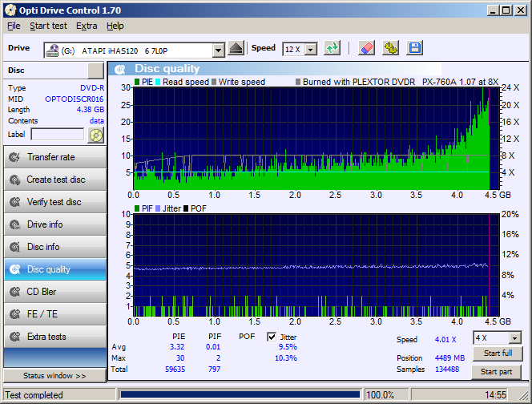Click the Position value 4489 MB
This screenshot has height=404, width=532.
pyautogui.click(x=449, y=358)
